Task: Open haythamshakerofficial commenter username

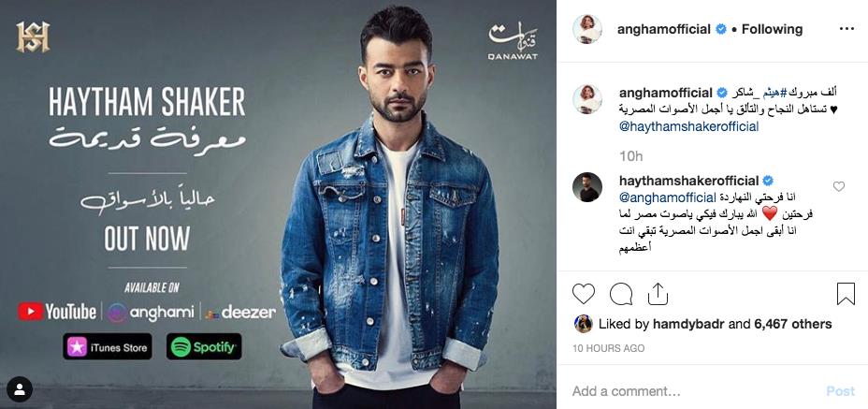Action: (x=688, y=181)
